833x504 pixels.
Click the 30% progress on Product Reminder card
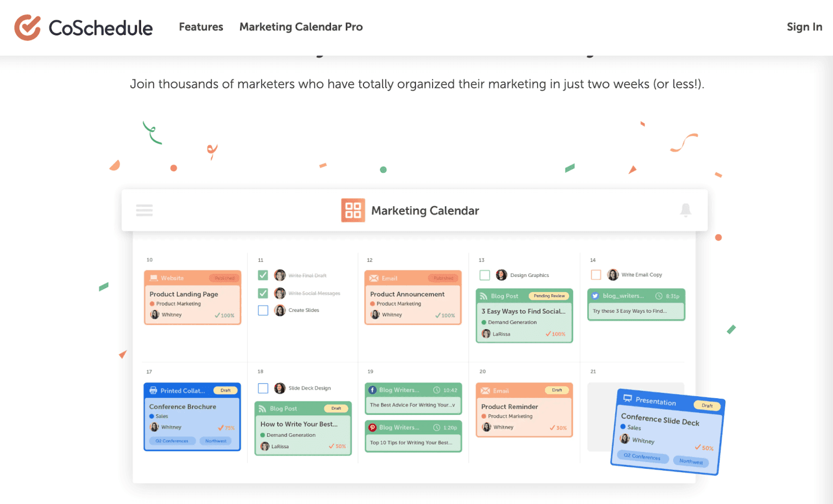558,428
